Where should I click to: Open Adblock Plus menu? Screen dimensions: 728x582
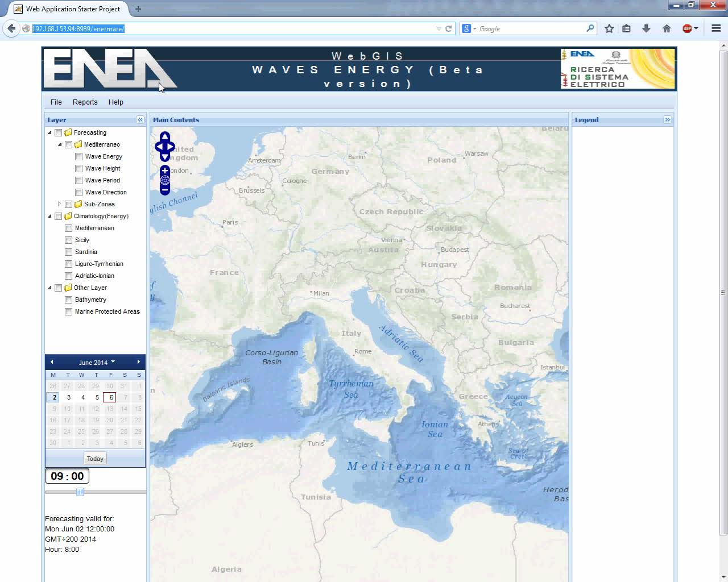[x=690, y=28]
